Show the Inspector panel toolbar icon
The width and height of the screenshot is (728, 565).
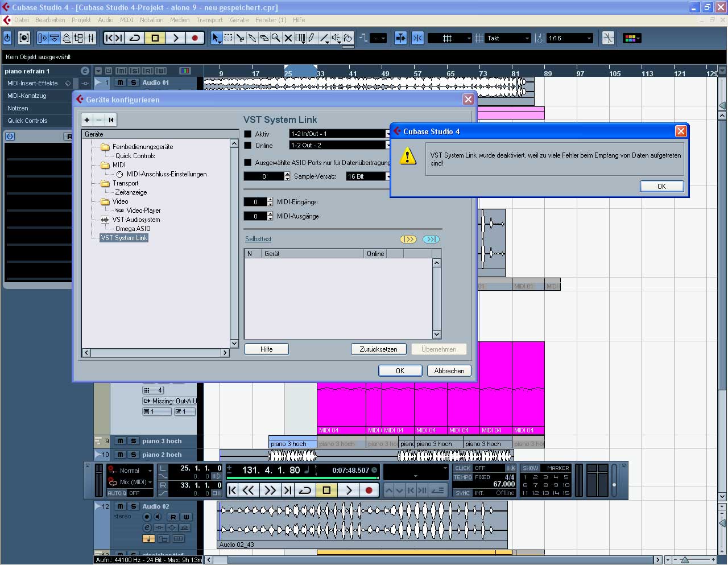point(43,38)
